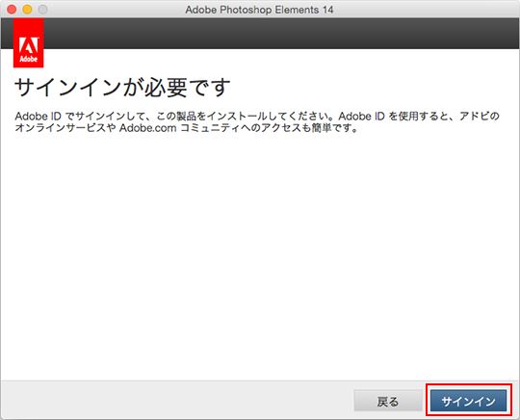Go back with the 戻る button
The width and height of the screenshot is (520, 420).
point(387,401)
